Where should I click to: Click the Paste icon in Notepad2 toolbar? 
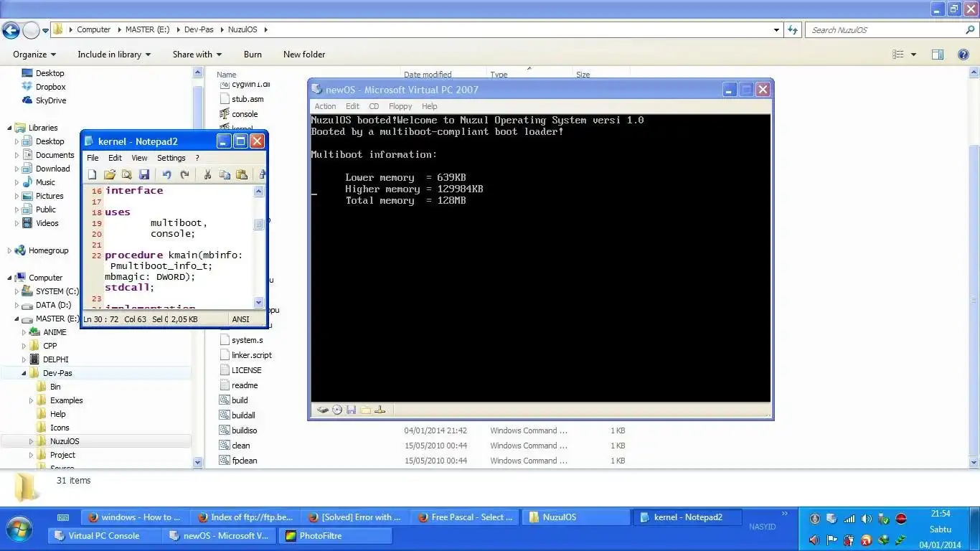[x=242, y=174]
